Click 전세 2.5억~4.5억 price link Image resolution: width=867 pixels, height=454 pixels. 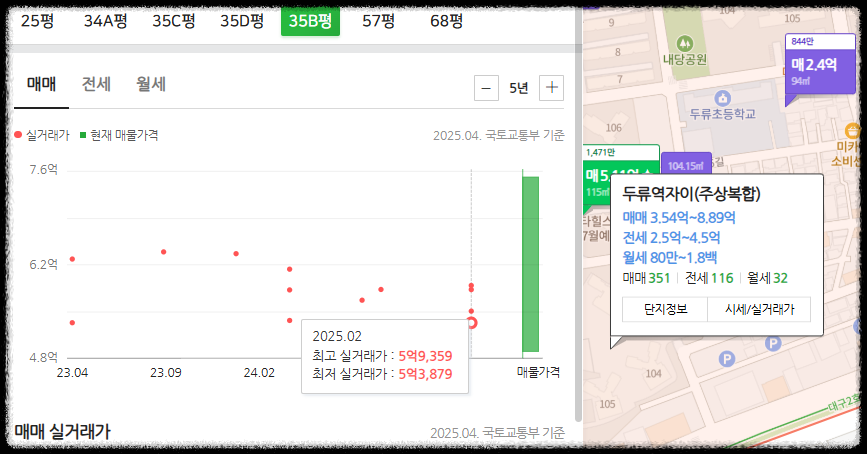point(671,238)
